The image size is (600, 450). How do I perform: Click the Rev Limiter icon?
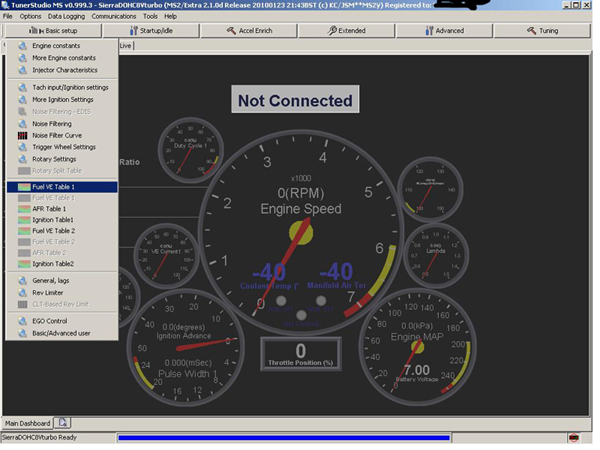click(23, 291)
